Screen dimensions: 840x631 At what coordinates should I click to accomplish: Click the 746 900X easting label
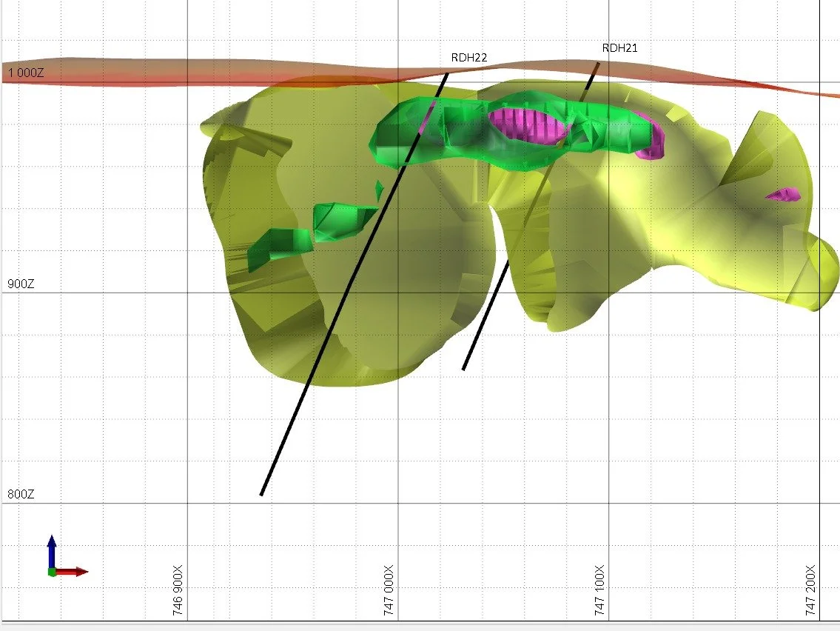pos(178,590)
